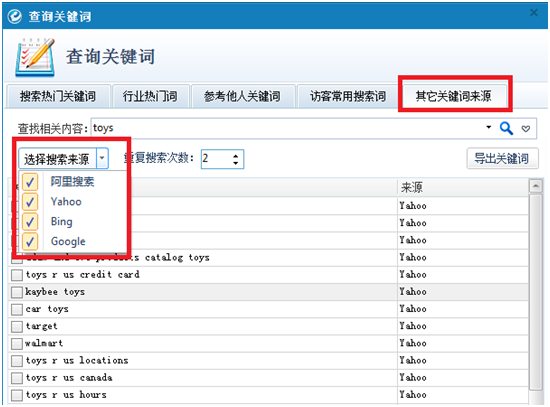
Task: Expand the 选择搜索来源 dropdown
Action: click(102, 159)
